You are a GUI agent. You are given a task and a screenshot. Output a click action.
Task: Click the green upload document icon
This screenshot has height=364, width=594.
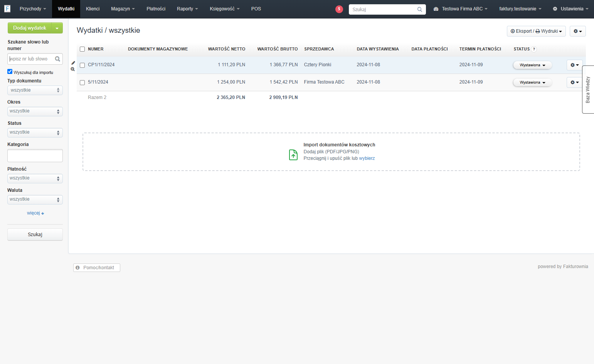tap(293, 155)
